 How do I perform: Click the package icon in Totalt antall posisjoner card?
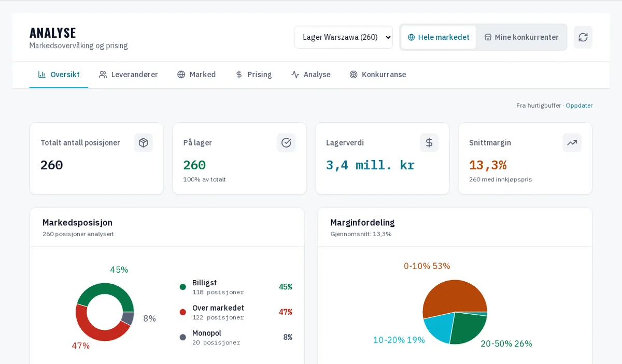(144, 142)
